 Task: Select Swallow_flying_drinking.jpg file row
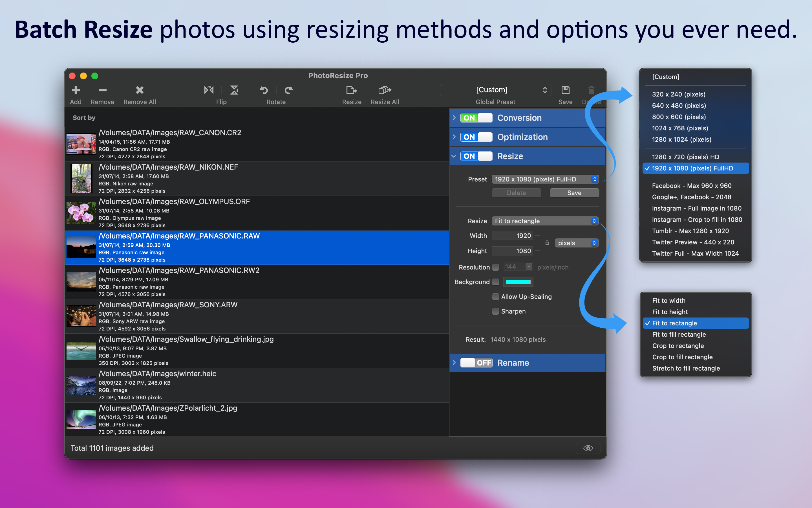pos(257,351)
